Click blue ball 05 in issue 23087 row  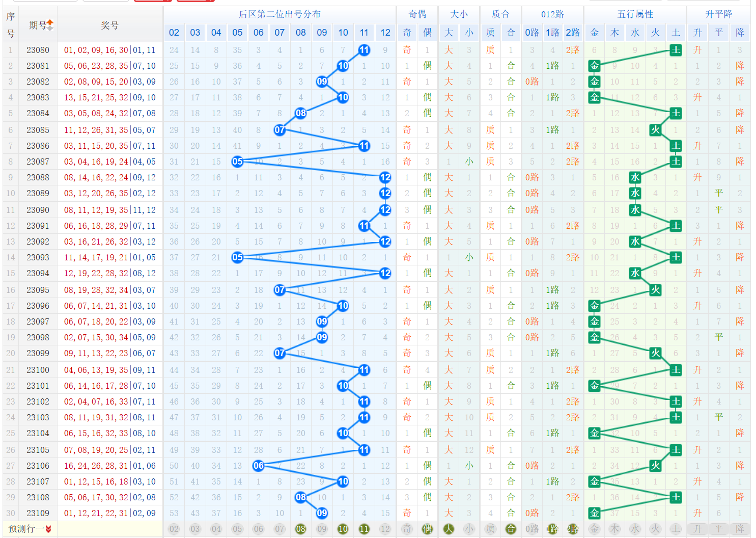pos(237,162)
